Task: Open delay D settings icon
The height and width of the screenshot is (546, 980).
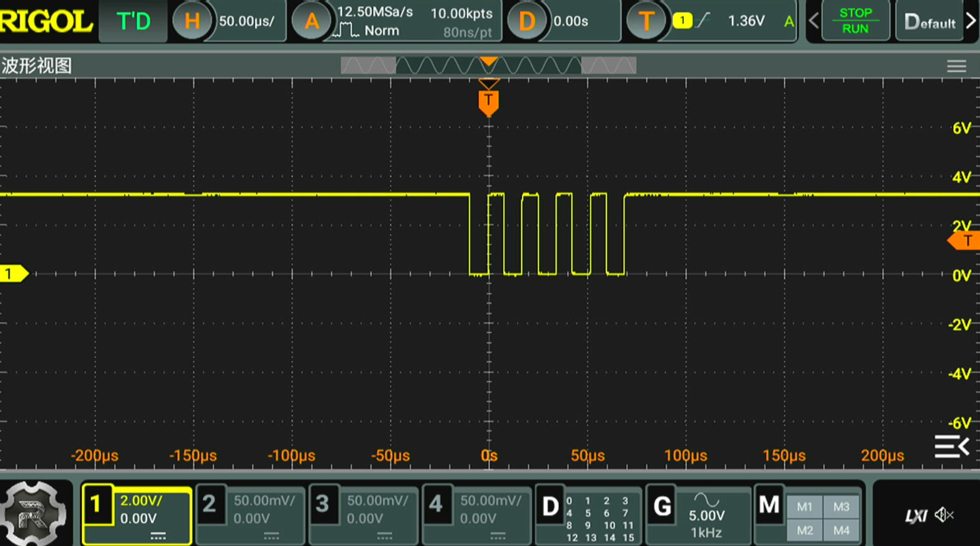Action: (x=526, y=21)
